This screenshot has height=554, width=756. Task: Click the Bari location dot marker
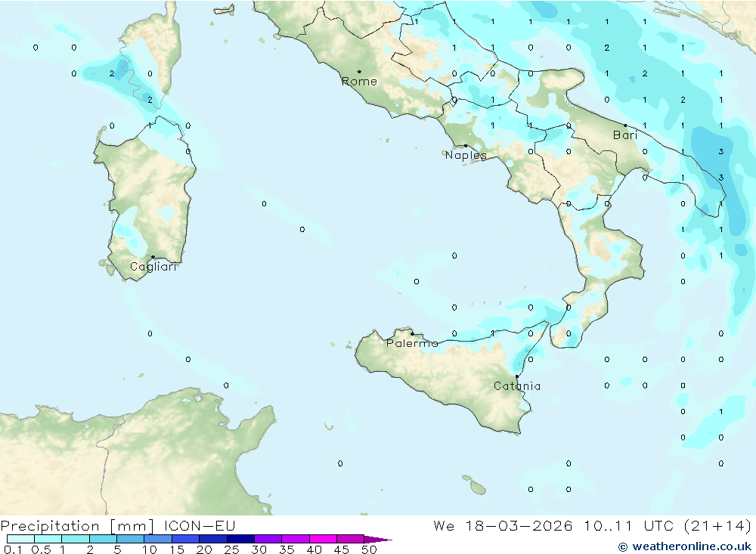[x=625, y=125]
